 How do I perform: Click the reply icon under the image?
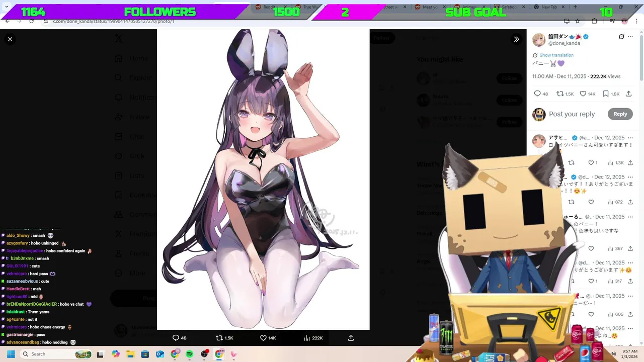coord(176,338)
